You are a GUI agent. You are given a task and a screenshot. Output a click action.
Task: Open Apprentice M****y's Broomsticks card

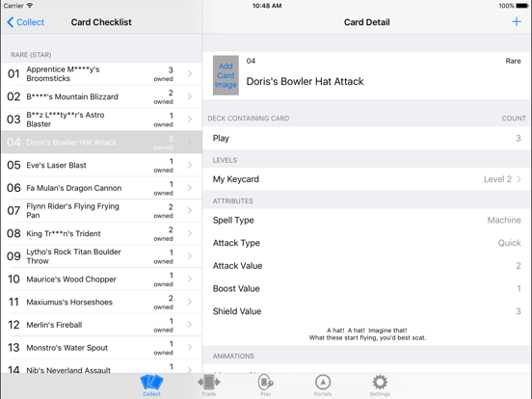[x=102, y=74]
